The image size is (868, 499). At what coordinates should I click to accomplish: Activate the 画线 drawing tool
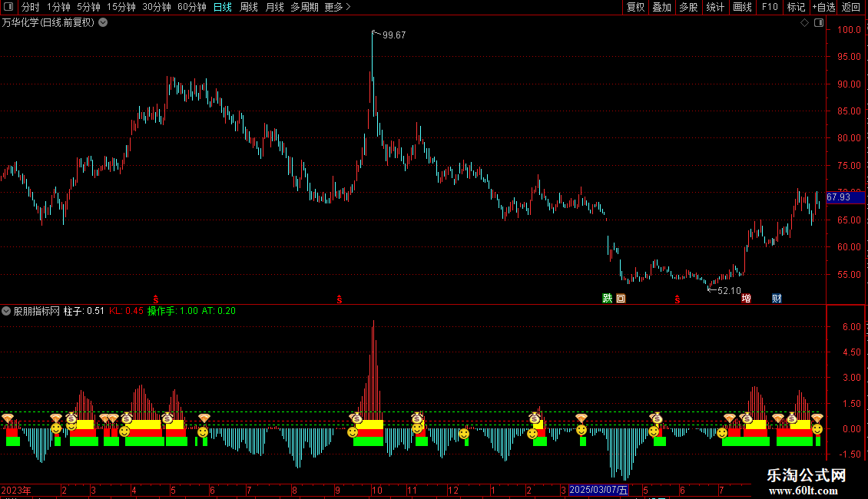[x=742, y=7]
